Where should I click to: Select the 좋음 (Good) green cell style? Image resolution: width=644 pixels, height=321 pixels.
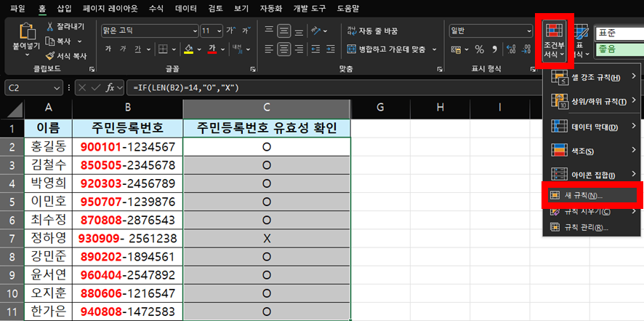coord(620,49)
